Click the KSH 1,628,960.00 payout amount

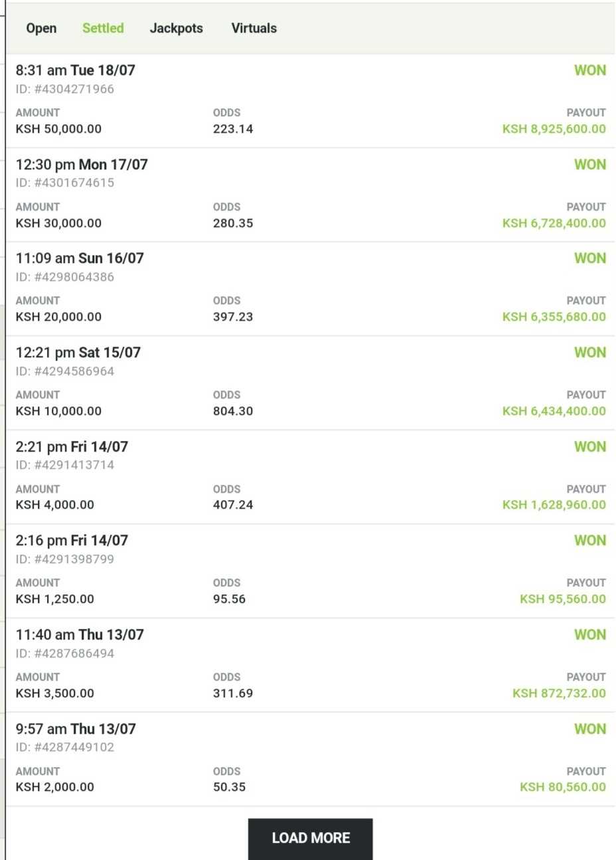point(554,505)
